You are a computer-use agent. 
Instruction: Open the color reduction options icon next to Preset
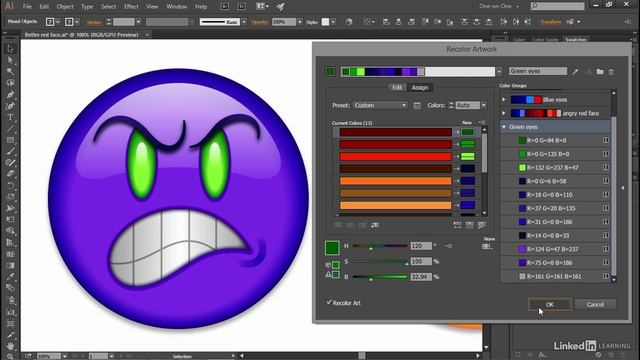(x=417, y=105)
